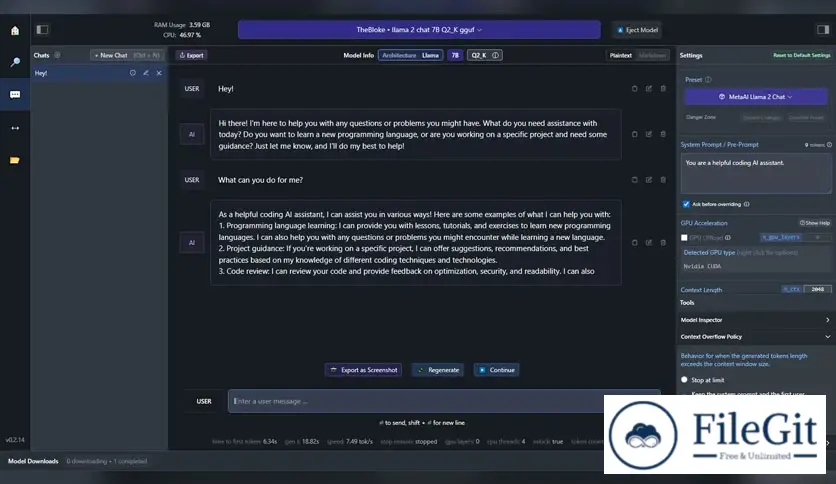Select the Stop at limit radio option
This screenshot has height=484, width=836.
pos(684,380)
